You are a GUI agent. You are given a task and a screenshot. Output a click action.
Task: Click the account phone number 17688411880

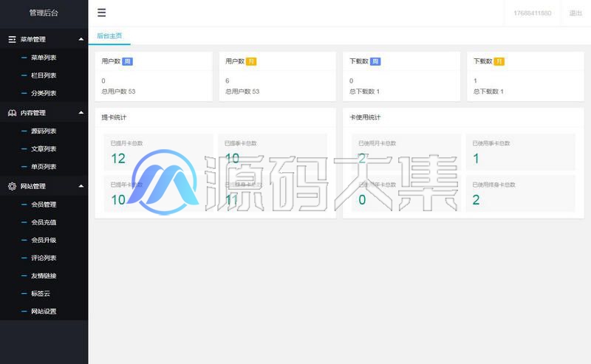click(x=532, y=13)
